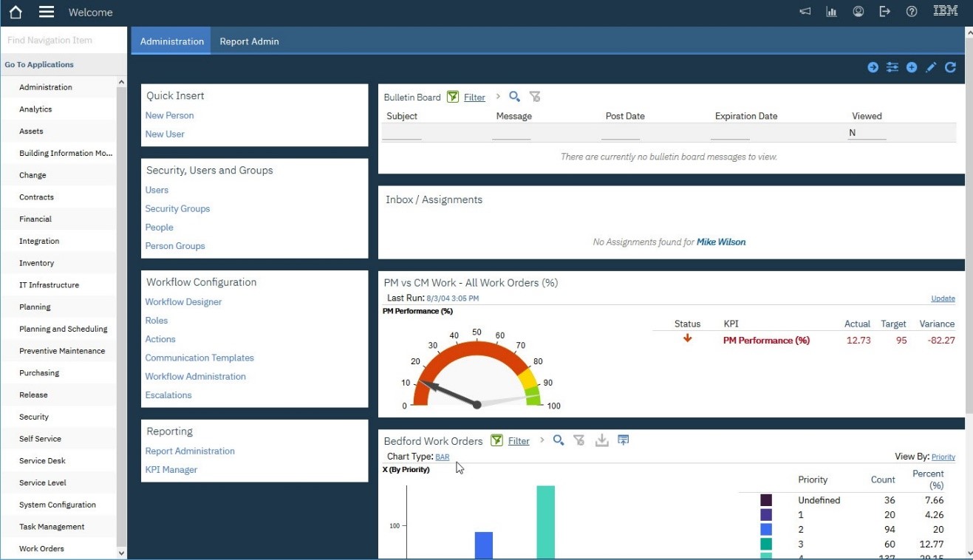Switch to the Administration tab
The image size is (973, 560).
click(x=171, y=41)
